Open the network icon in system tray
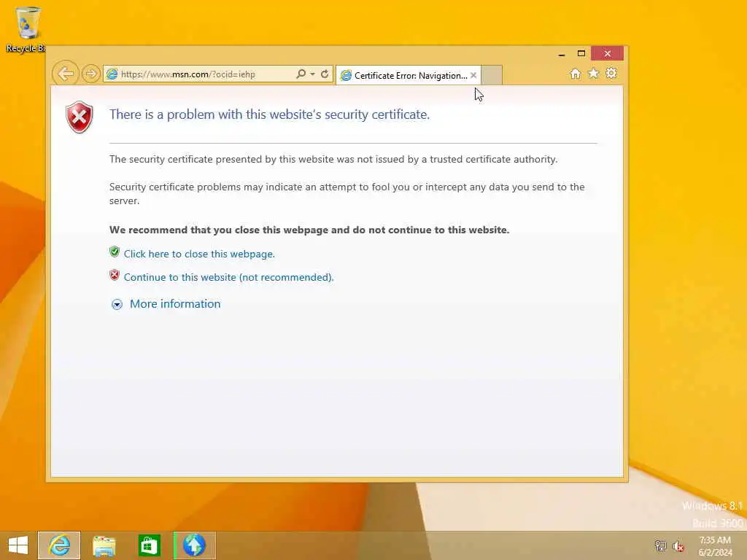747x560 pixels. point(660,546)
